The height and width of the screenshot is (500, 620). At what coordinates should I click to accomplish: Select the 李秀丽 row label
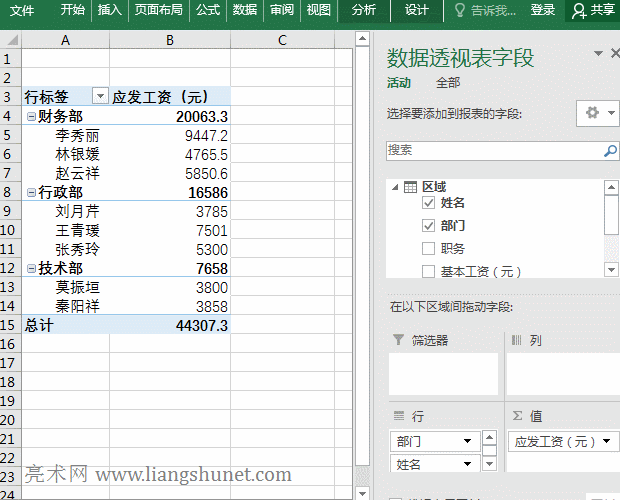[78, 136]
